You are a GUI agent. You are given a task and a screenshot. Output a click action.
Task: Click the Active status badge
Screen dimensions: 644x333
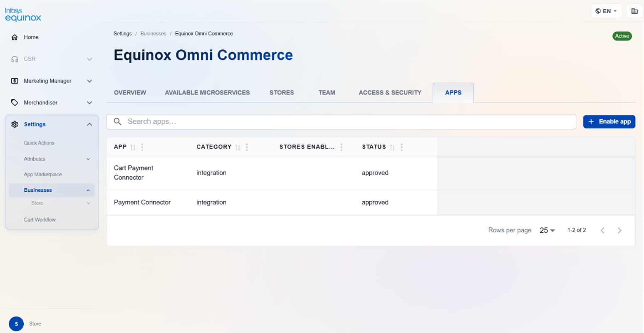622,36
